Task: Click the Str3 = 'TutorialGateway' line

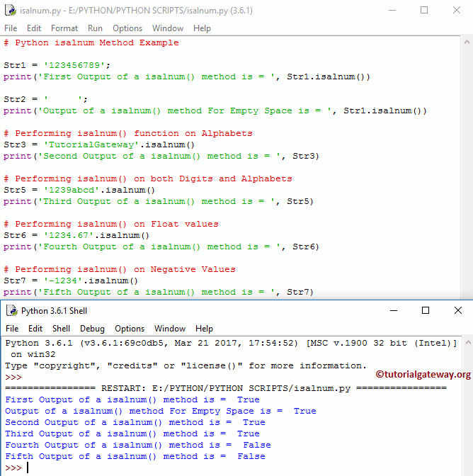Action: point(99,144)
